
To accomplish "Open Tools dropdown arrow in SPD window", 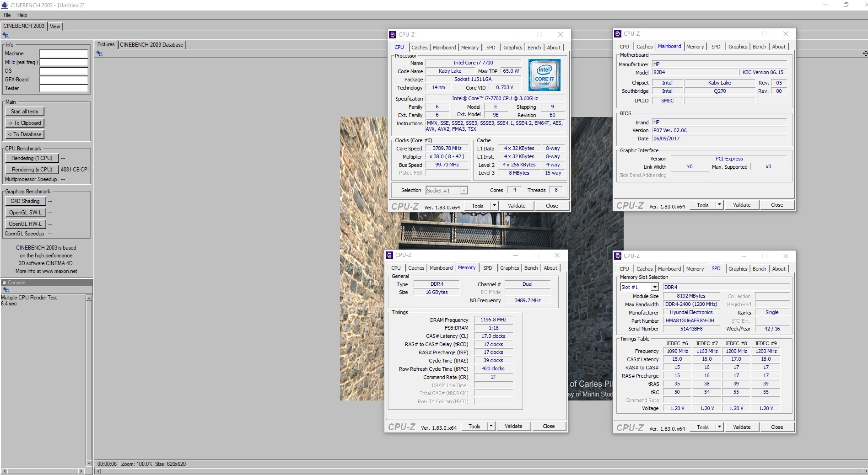I will [x=719, y=427].
